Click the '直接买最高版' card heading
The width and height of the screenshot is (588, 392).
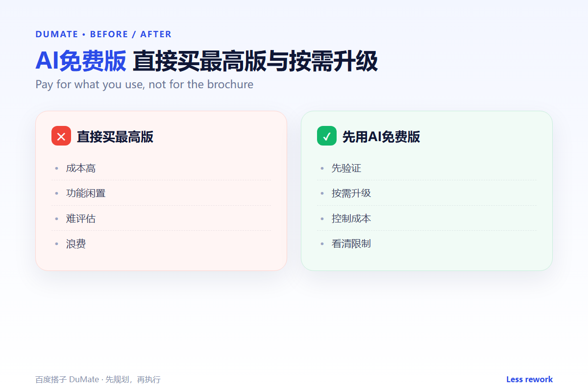(x=115, y=137)
